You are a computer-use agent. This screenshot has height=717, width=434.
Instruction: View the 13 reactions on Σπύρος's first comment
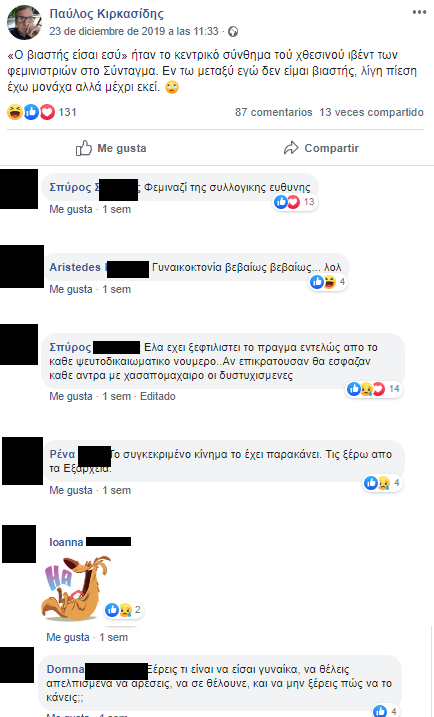(x=295, y=202)
